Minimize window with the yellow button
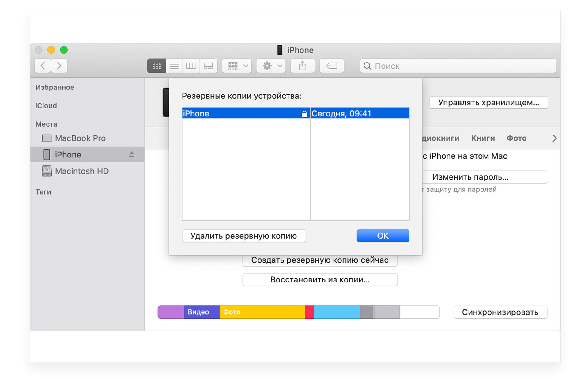This screenshot has height=379, width=588. [x=51, y=50]
